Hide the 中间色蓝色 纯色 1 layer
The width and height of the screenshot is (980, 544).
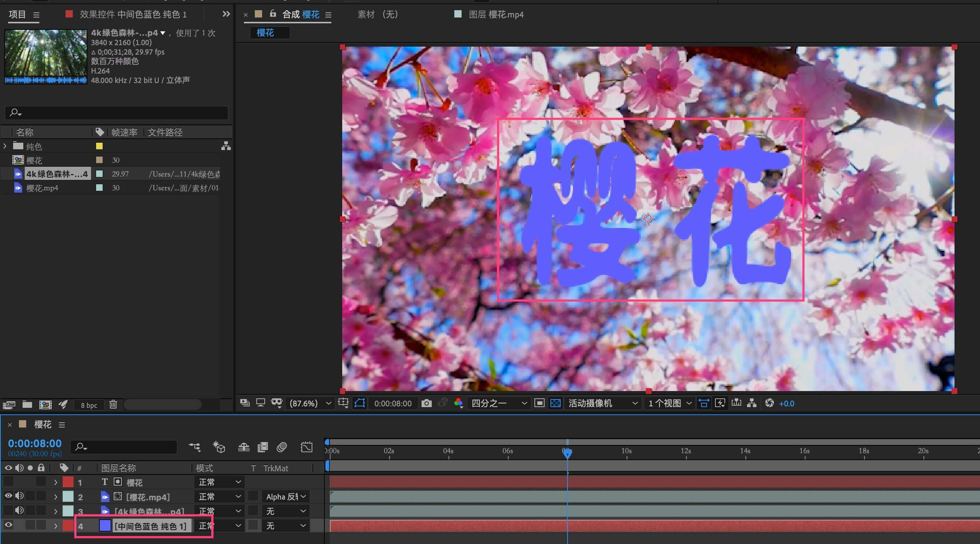pyautogui.click(x=8, y=525)
